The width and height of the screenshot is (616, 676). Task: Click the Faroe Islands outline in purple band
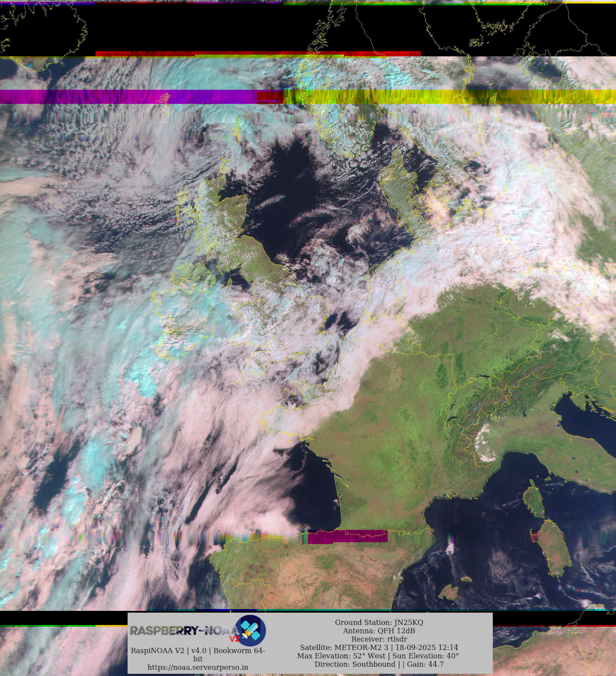click(164, 98)
